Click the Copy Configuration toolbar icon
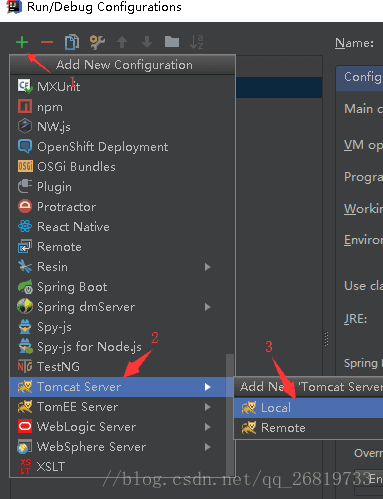This screenshot has height=499, width=383. (x=72, y=42)
